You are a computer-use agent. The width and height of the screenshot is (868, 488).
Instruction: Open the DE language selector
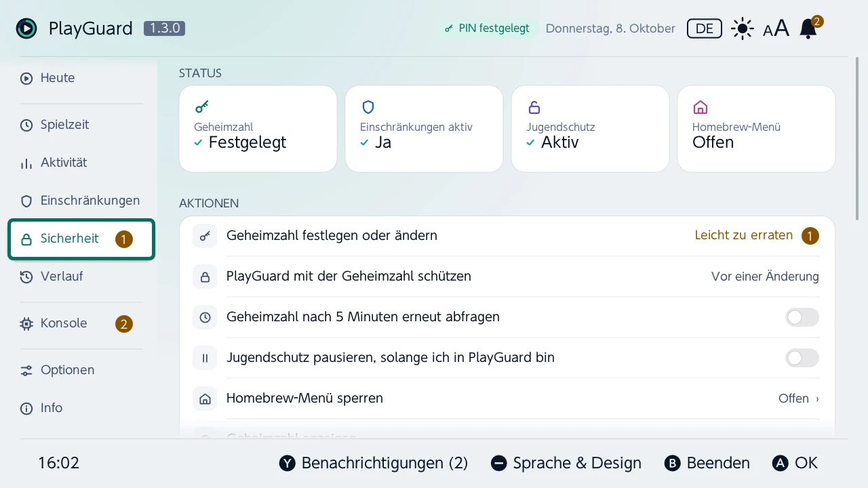tap(705, 28)
